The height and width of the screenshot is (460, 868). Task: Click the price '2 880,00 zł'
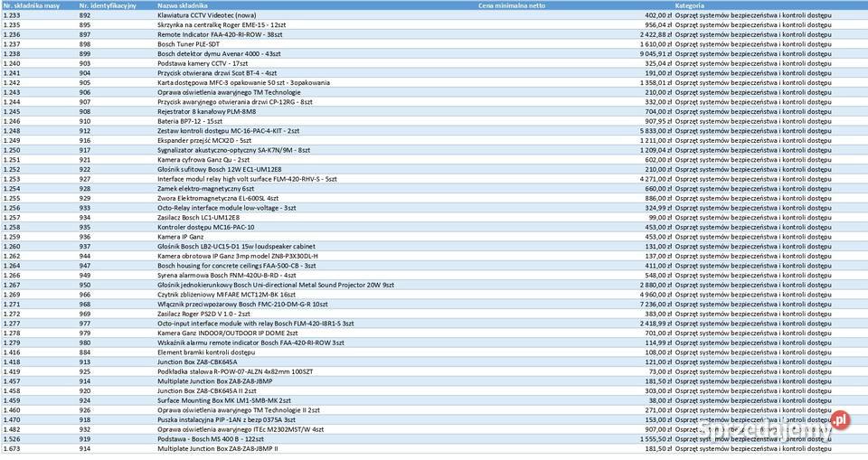[x=656, y=285]
